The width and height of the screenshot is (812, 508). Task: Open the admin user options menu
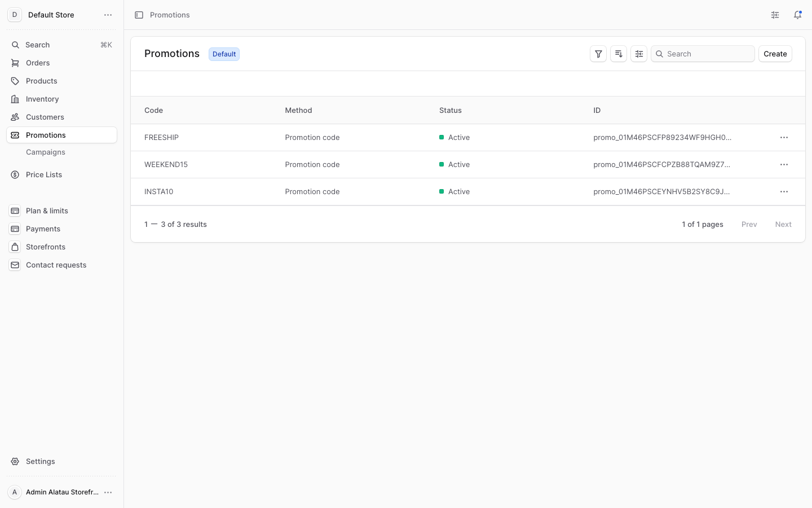pos(108,492)
